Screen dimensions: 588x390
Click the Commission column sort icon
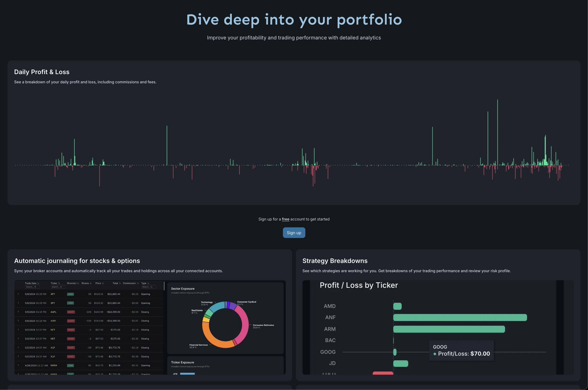click(138, 283)
